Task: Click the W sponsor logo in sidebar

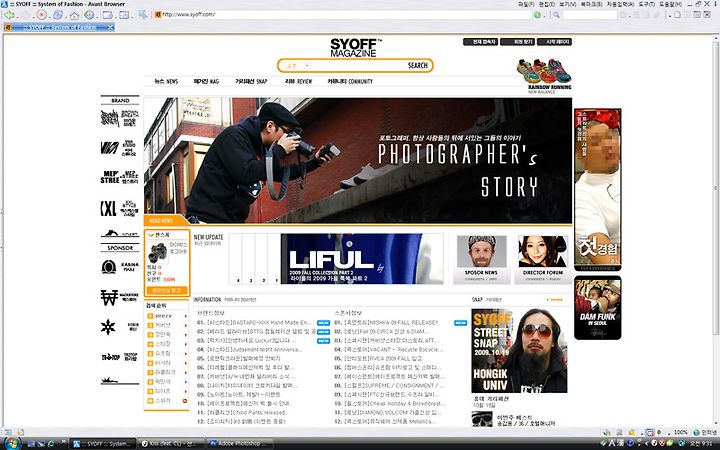Action: point(119,298)
